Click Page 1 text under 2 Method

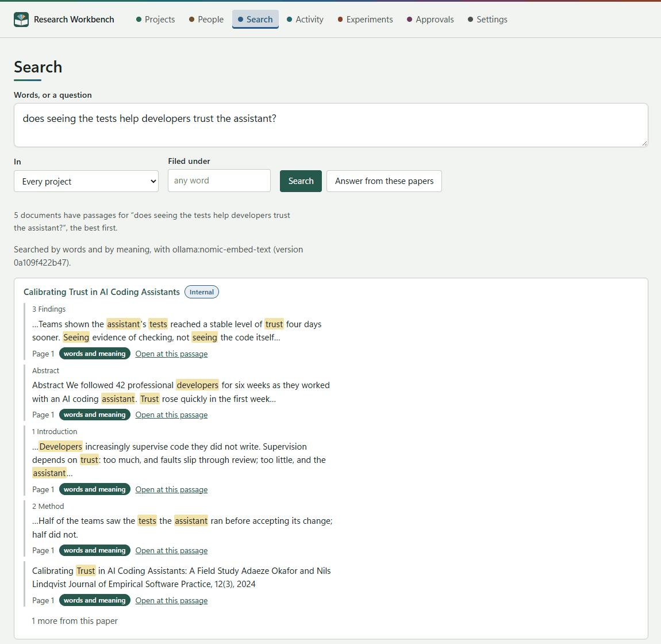[x=43, y=550]
